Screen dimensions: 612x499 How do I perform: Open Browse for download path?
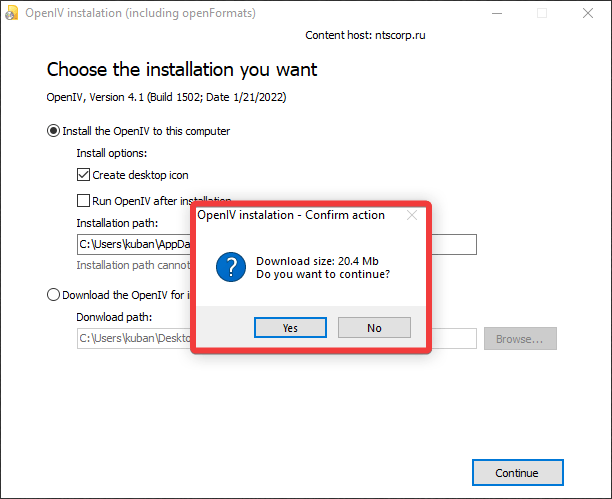coord(520,339)
